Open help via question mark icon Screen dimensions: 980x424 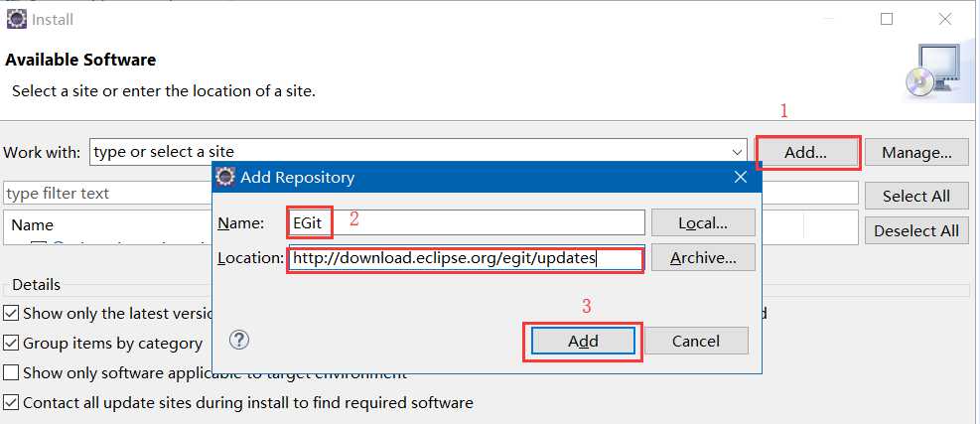click(239, 340)
